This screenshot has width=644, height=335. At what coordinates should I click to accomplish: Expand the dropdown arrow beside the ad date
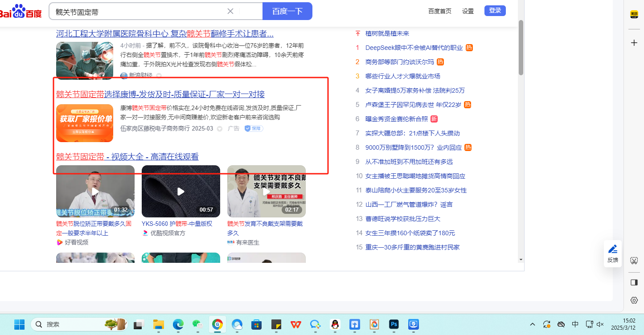[x=219, y=129]
